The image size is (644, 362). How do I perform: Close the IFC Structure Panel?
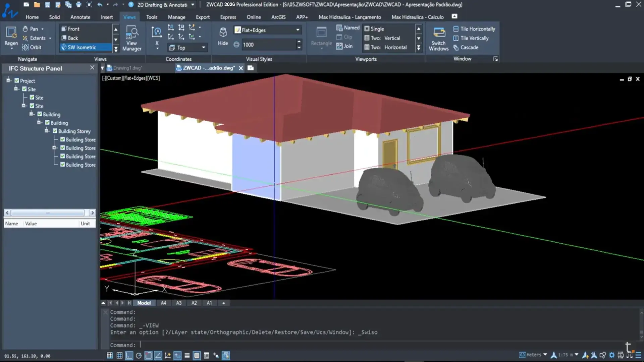click(92, 68)
